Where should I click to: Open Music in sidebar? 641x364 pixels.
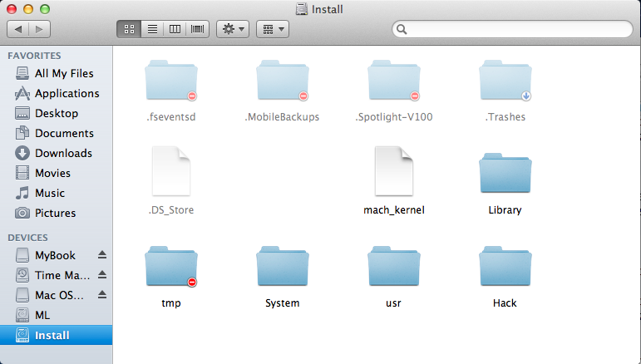tap(56, 193)
